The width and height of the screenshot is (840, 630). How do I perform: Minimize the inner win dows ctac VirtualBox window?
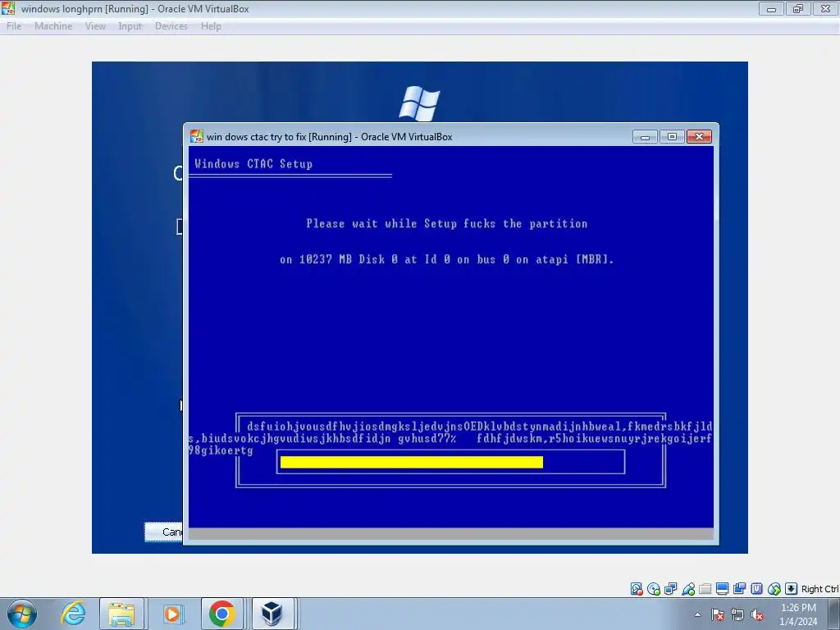[x=645, y=137]
